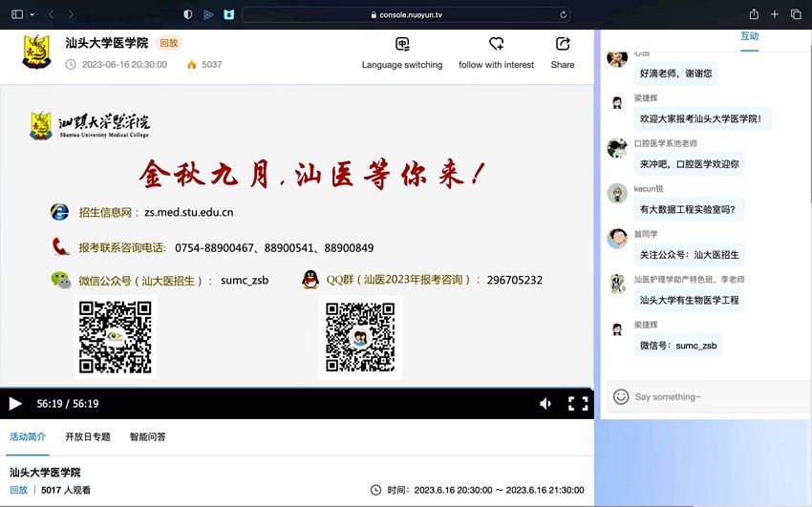Image resolution: width=812 pixels, height=507 pixels.
Task: Open a new Safari tab with plus
Action: click(x=775, y=14)
